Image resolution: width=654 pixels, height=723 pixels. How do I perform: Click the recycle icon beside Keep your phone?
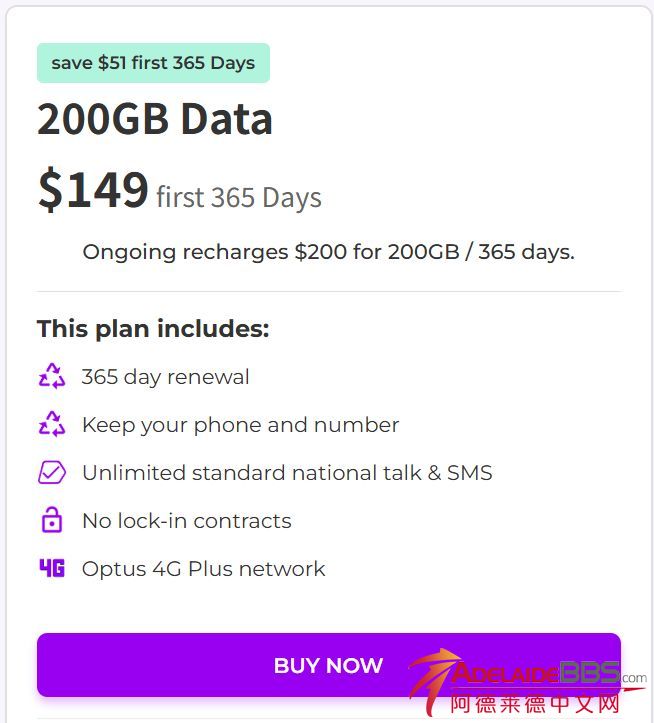tap(51, 425)
